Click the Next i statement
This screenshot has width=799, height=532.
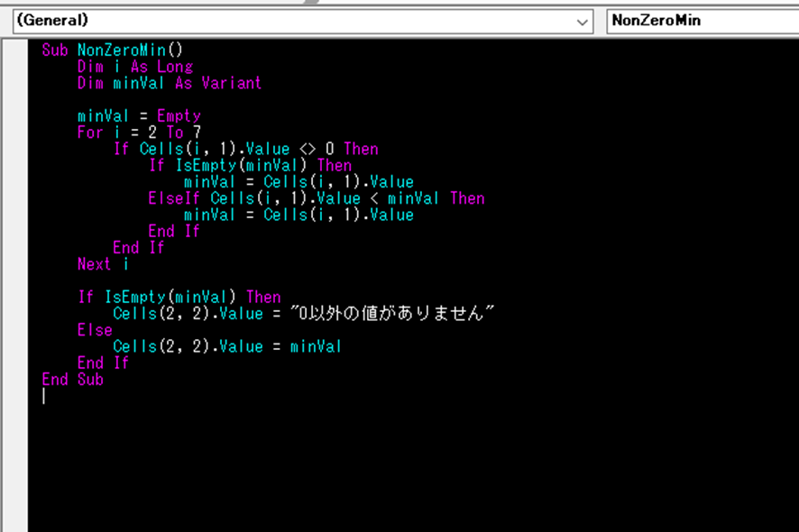click(103, 264)
